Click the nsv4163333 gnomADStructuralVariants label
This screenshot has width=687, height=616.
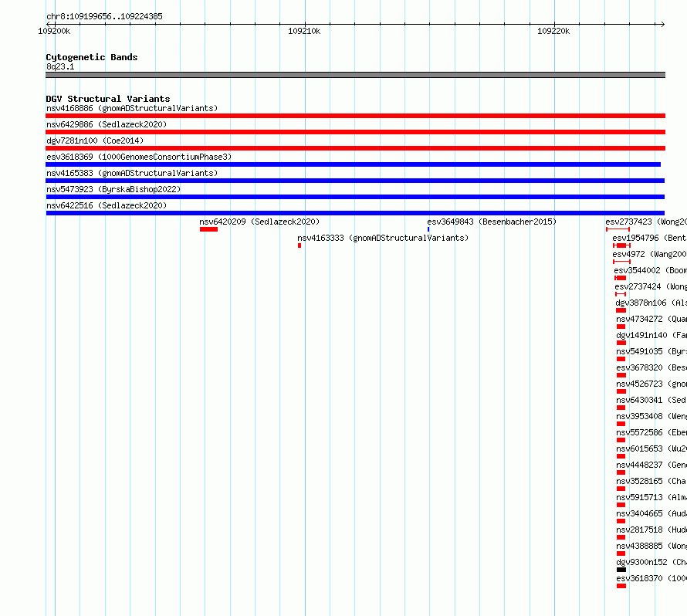[x=383, y=238]
